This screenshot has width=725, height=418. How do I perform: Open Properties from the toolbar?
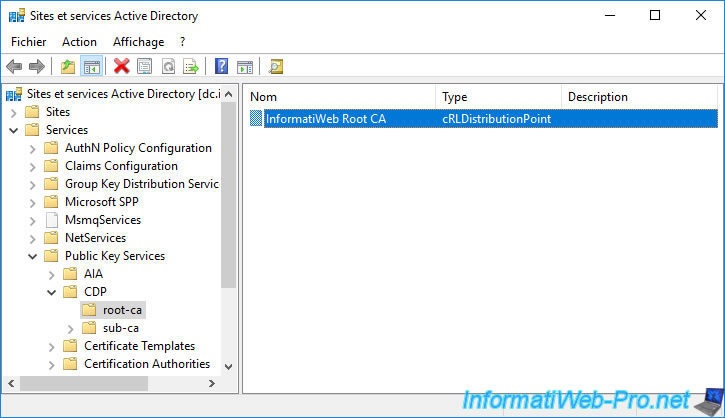(x=145, y=67)
